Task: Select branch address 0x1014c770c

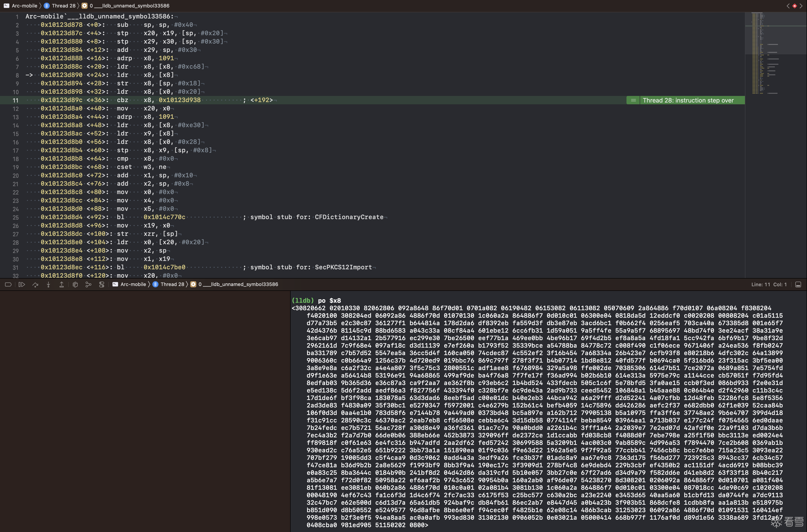Action: (164, 217)
